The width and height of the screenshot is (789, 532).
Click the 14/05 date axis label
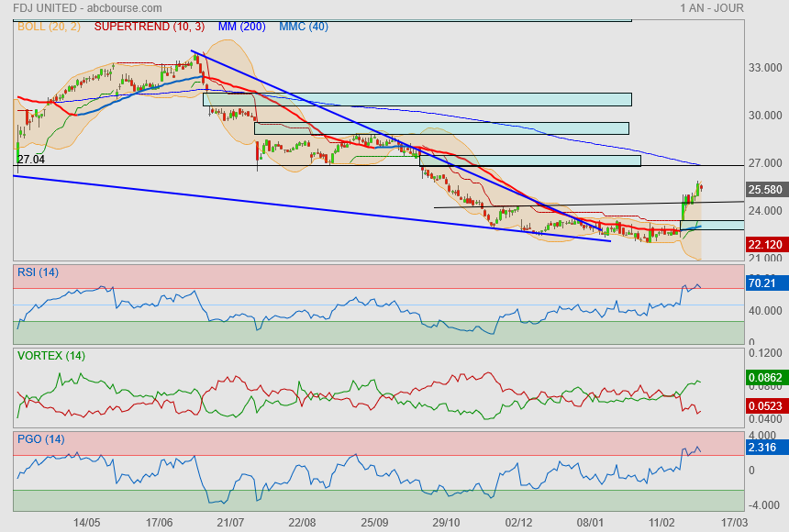(86, 523)
